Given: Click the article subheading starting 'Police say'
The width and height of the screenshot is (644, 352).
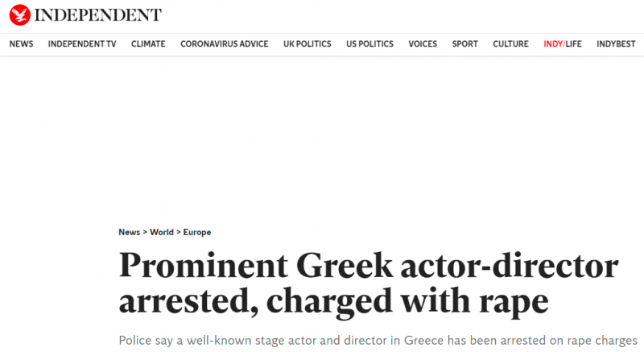Looking at the screenshot, I should (378, 341).
